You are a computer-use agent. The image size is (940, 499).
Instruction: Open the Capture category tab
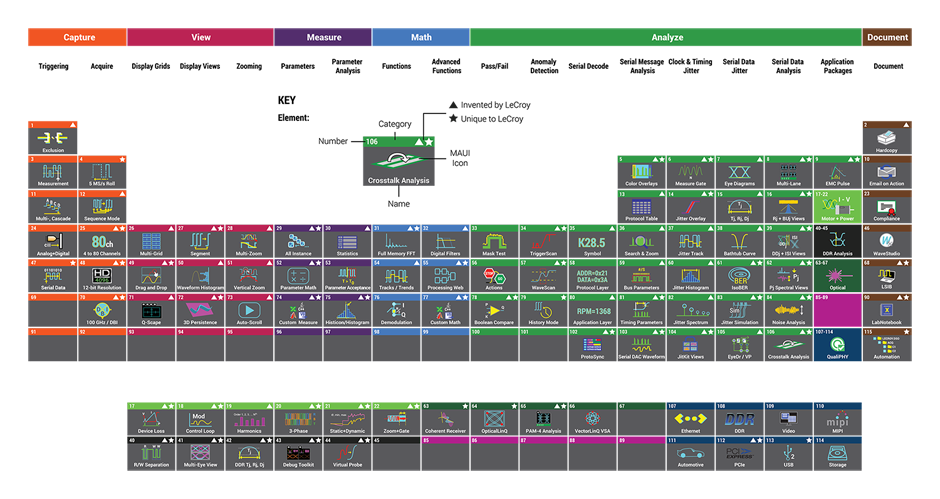77,38
